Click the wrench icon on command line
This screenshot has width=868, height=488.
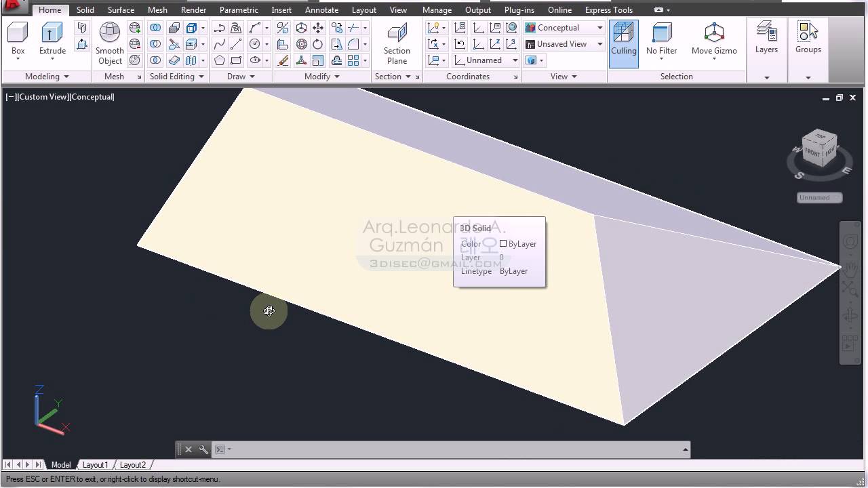(x=203, y=449)
